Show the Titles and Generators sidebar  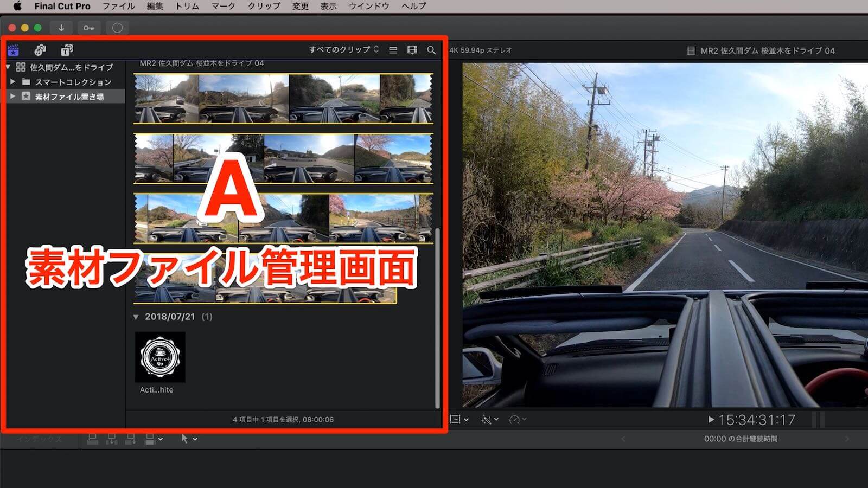tap(67, 50)
